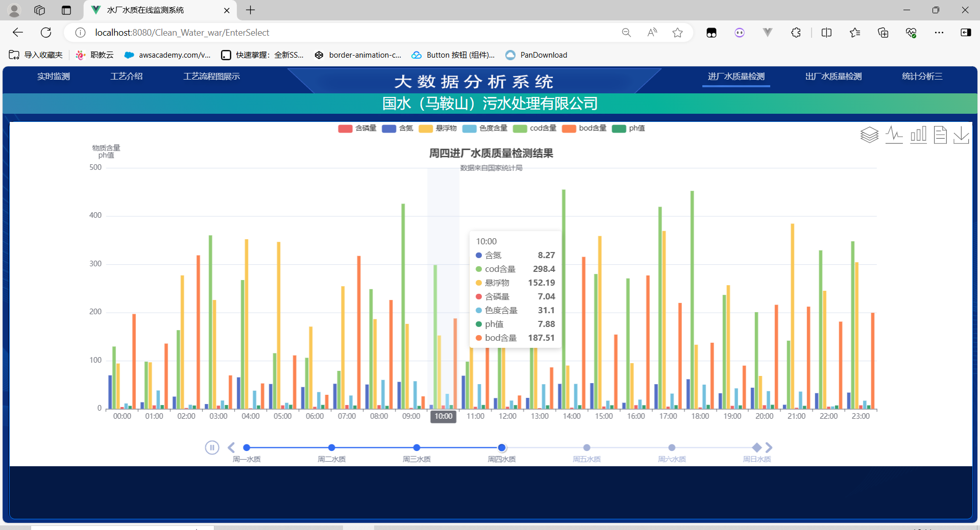
Task: Select 周六水质 timeline point
Action: point(672,447)
